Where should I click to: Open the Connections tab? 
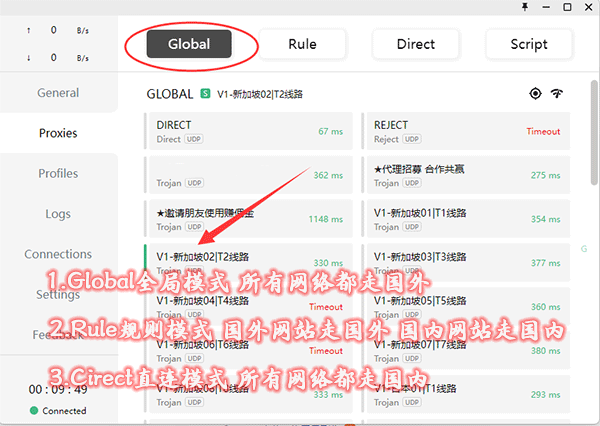coord(58,254)
